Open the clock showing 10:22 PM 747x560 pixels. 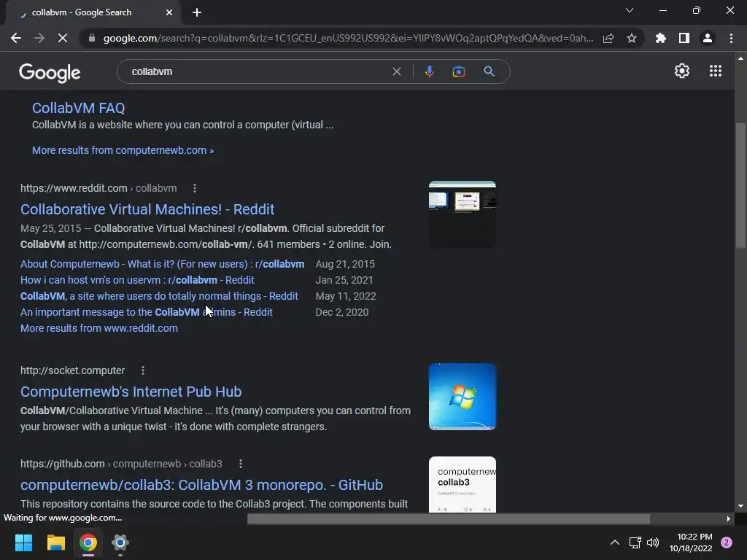pos(691,542)
